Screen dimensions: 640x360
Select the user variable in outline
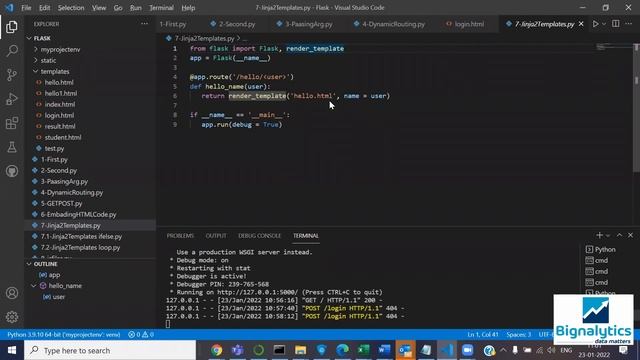coord(59,297)
